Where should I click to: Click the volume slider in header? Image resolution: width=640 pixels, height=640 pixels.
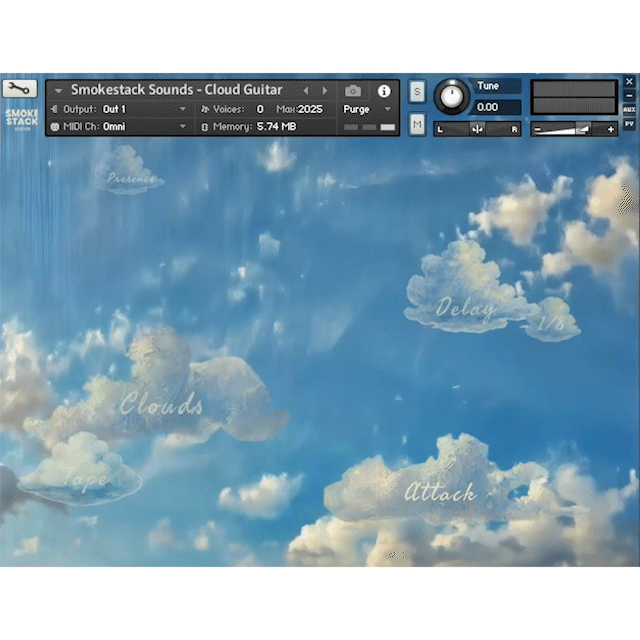(x=574, y=129)
